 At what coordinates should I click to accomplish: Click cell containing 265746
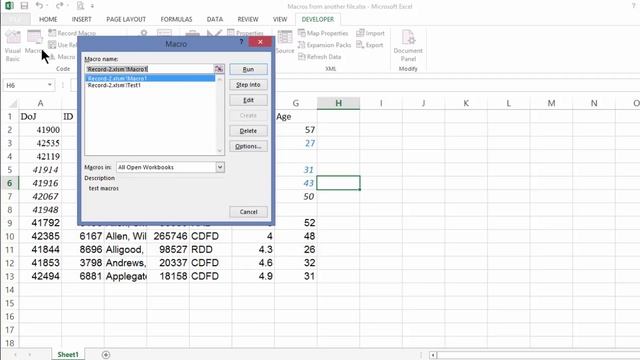(x=168, y=236)
